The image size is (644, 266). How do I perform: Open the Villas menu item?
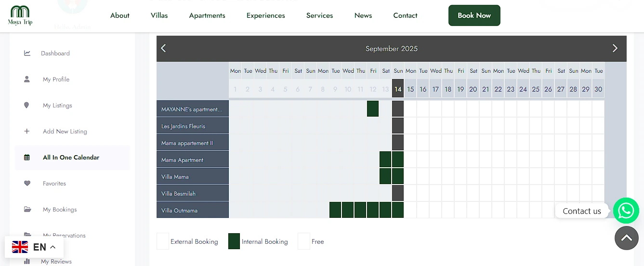coord(159,15)
